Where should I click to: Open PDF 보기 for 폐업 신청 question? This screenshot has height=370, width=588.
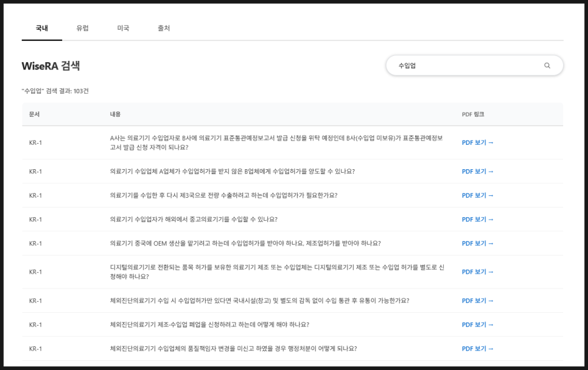point(478,324)
